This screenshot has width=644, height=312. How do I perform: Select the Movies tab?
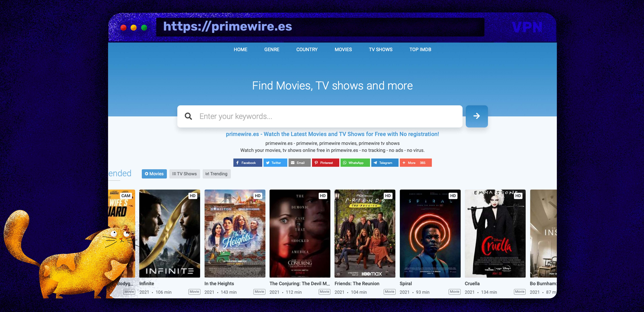pyautogui.click(x=154, y=174)
